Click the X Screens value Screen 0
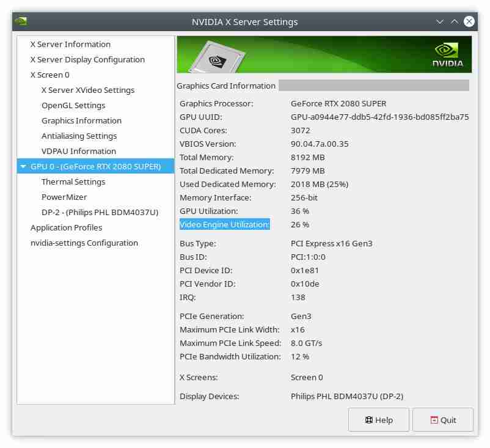 (x=307, y=378)
